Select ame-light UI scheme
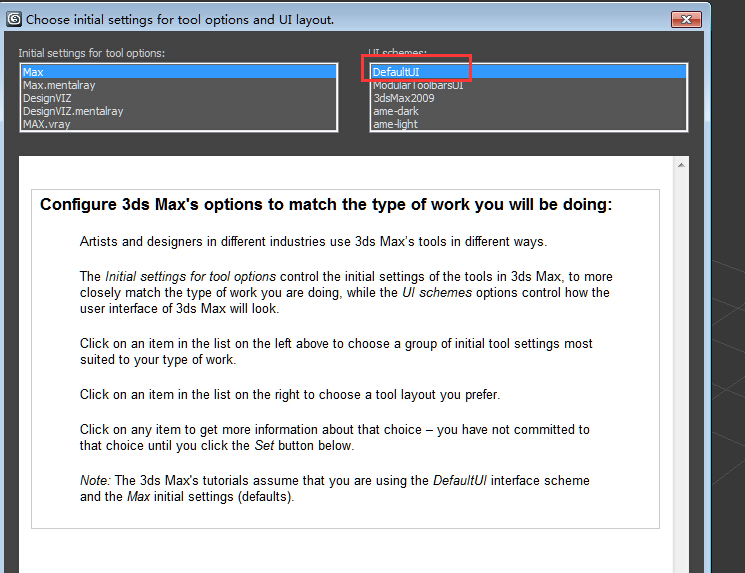 click(529, 124)
